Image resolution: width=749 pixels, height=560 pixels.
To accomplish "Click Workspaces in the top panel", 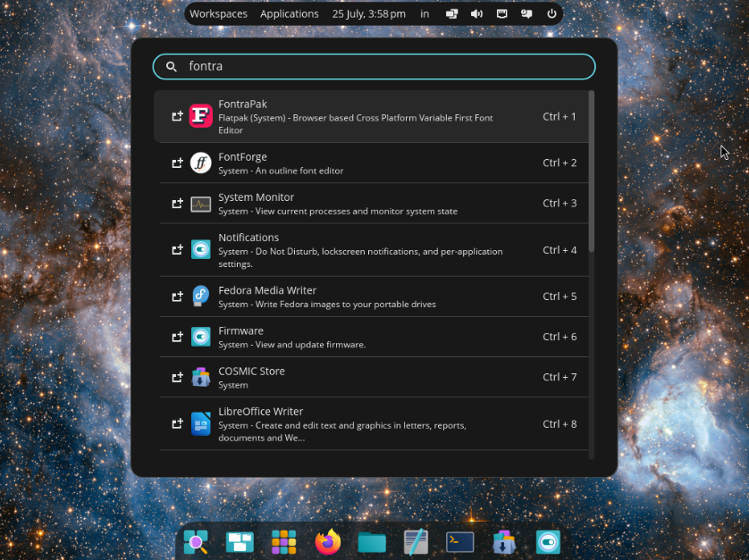I will [218, 14].
